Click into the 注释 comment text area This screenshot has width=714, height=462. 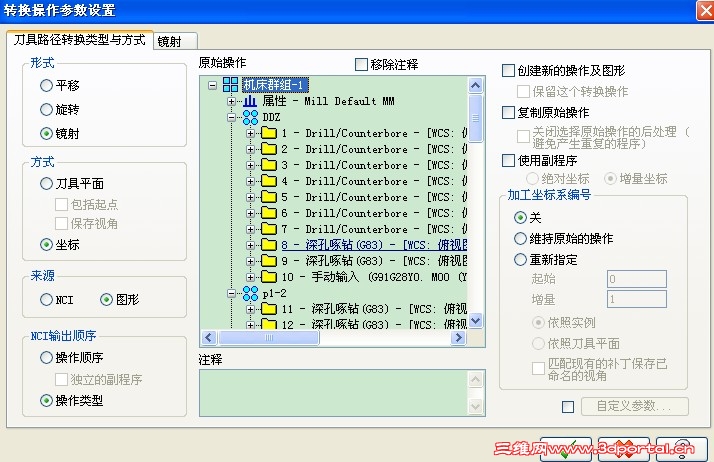pyautogui.click(x=334, y=393)
